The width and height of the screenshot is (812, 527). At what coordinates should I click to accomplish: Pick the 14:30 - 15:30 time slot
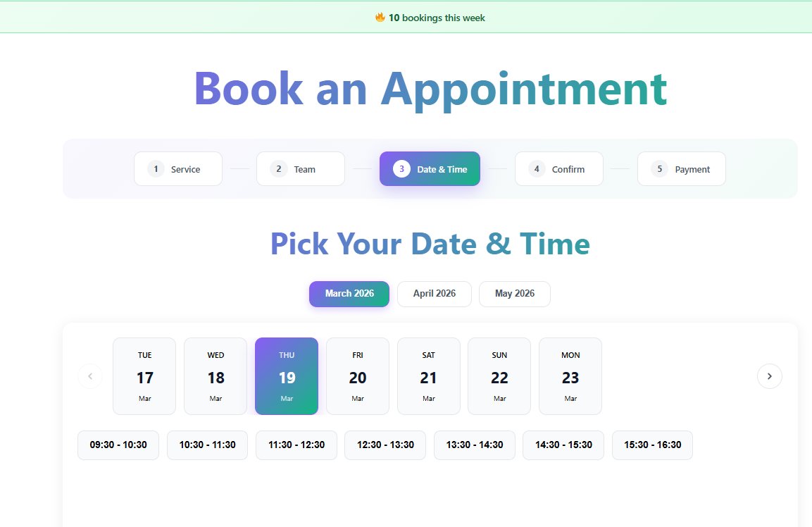tap(563, 445)
